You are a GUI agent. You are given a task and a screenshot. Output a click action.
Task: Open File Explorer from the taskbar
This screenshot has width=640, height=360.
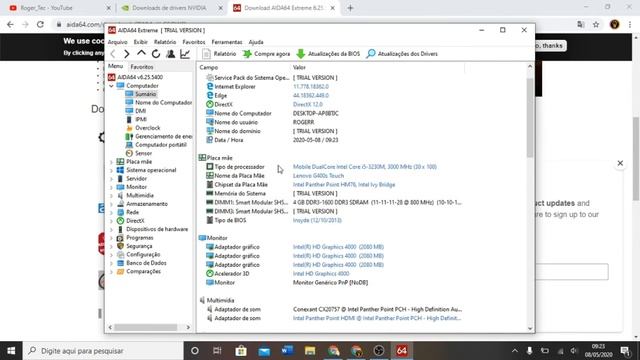tap(310, 351)
